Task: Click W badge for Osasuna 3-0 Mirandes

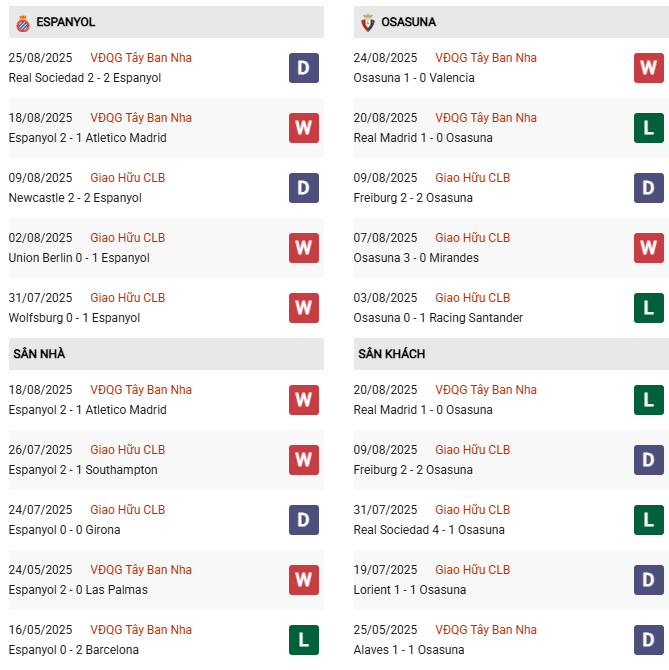Action: tap(649, 248)
